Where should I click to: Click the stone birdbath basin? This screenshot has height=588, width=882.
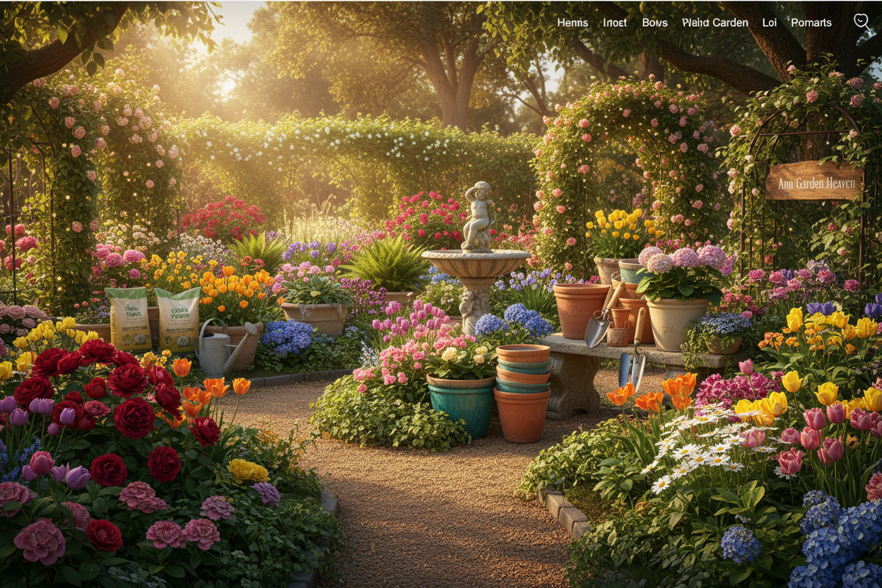coord(476,262)
